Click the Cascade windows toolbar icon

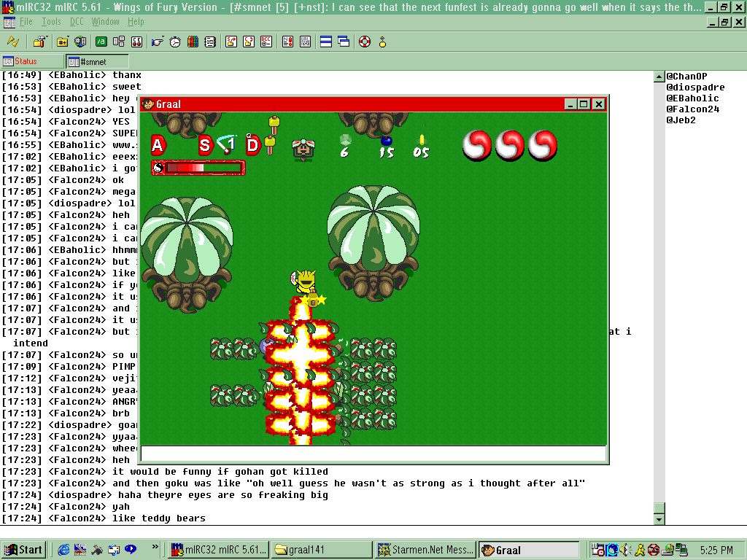pyautogui.click(x=344, y=42)
